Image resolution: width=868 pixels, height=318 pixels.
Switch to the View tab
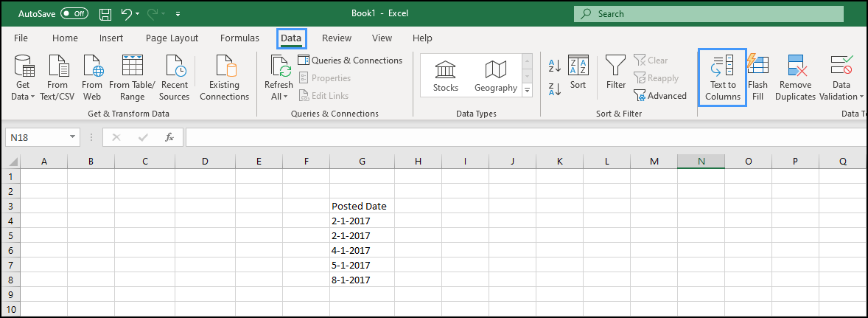click(x=382, y=38)
